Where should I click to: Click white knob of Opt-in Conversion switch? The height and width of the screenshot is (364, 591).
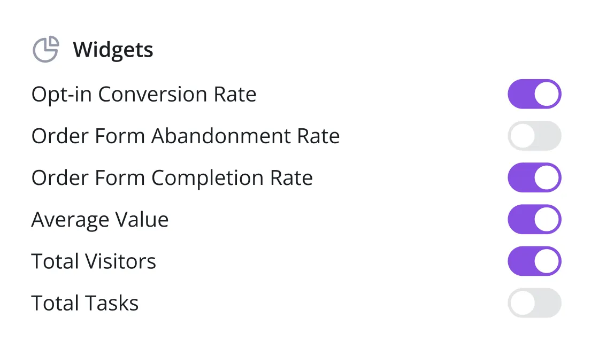click(546, 94)
